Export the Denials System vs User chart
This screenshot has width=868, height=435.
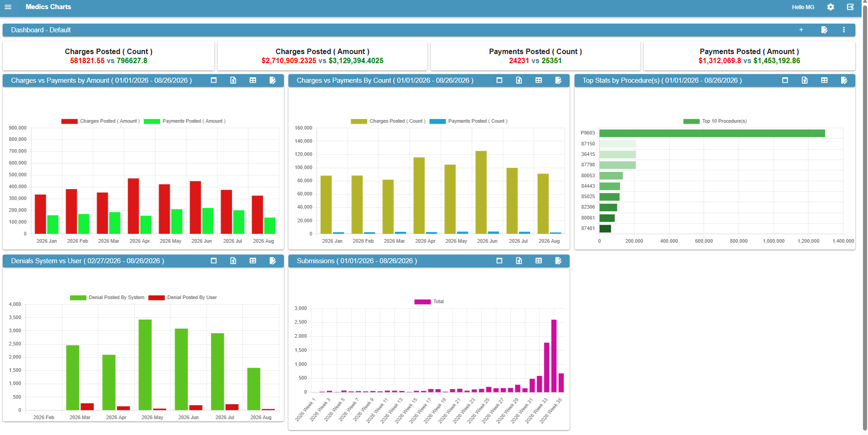click(233, 261)
